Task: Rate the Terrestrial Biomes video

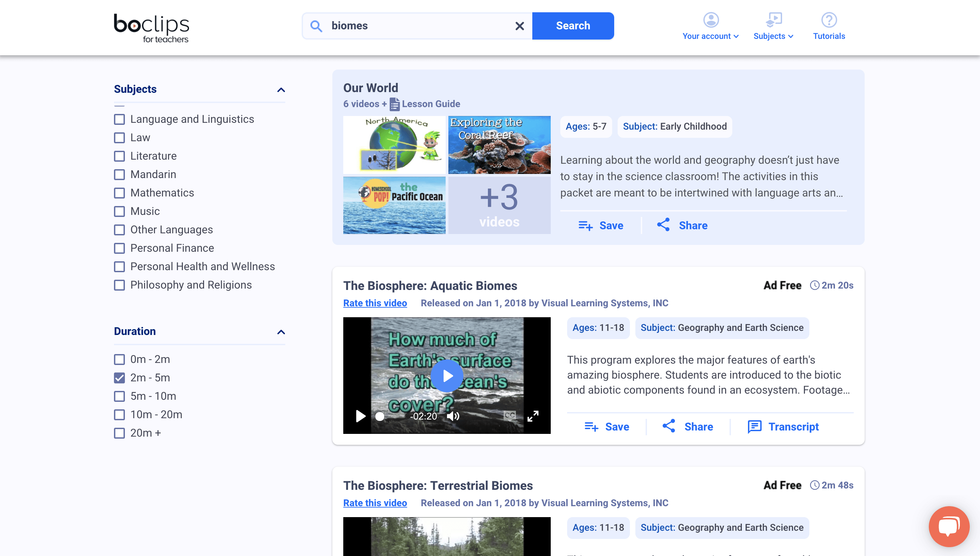Action: tap(375, 503)
